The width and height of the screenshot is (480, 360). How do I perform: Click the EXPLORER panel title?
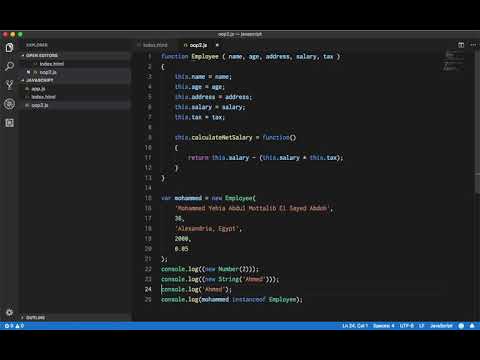37,45
